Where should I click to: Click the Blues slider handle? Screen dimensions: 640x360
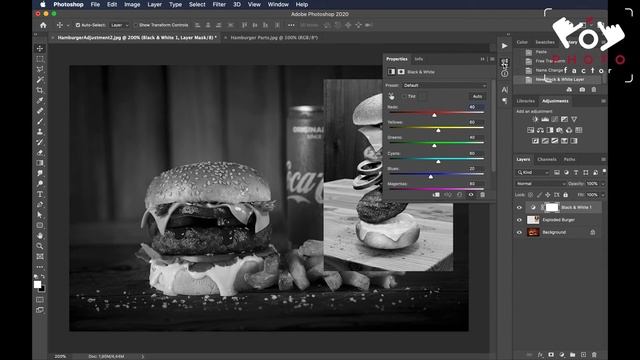[431, 177]
